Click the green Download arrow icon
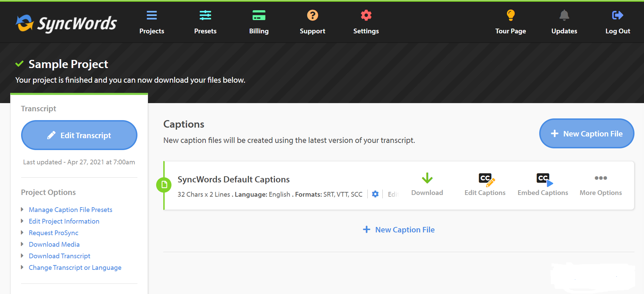644x294 pixels. [x=427, y=178]
